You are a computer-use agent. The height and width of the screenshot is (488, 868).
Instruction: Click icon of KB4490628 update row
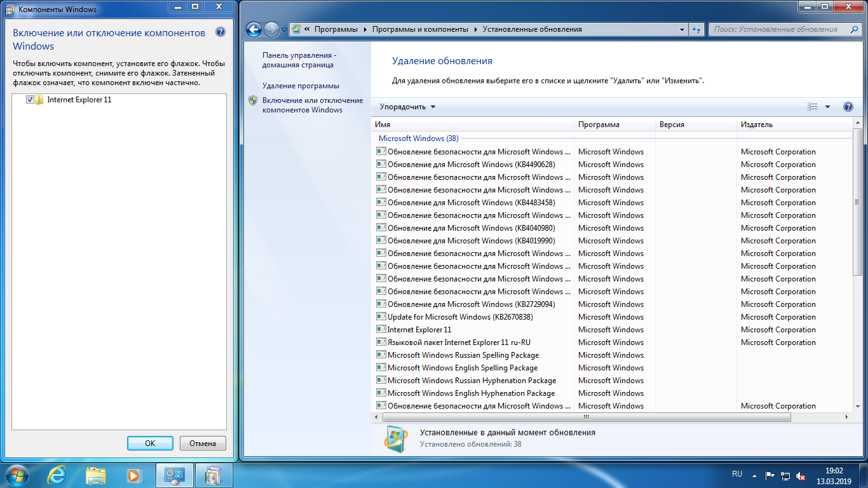381,164
